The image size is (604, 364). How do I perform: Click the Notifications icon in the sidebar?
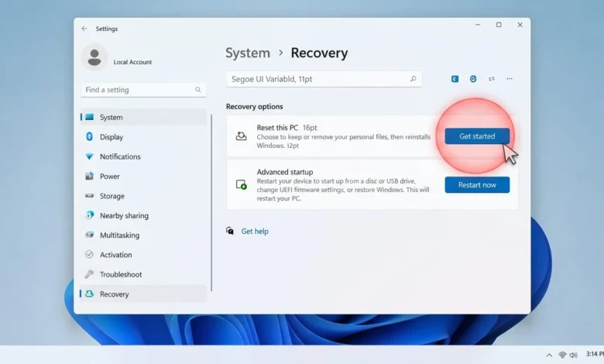[89, 156]
